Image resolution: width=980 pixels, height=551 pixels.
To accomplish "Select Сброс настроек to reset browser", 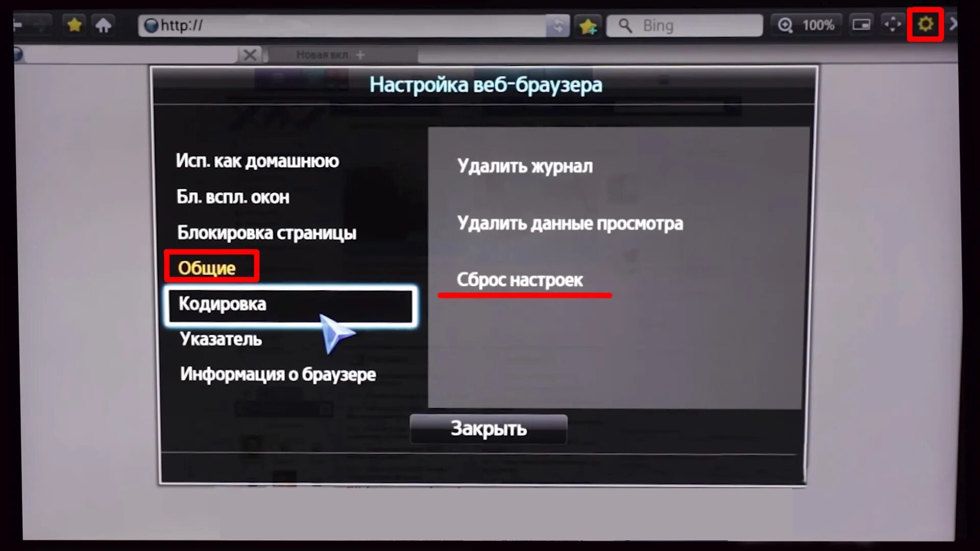I will coord(520,279).
